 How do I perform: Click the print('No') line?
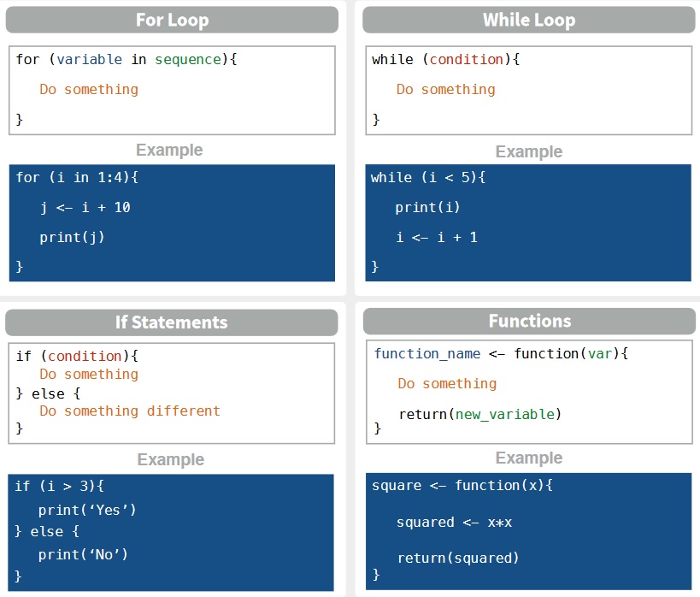pyautogui.click(x=83, y=555)
